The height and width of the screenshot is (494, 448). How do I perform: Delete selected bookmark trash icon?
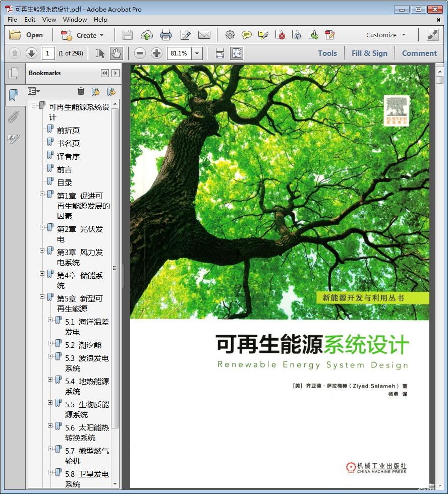pyautogui.click(x=81, y=91)
